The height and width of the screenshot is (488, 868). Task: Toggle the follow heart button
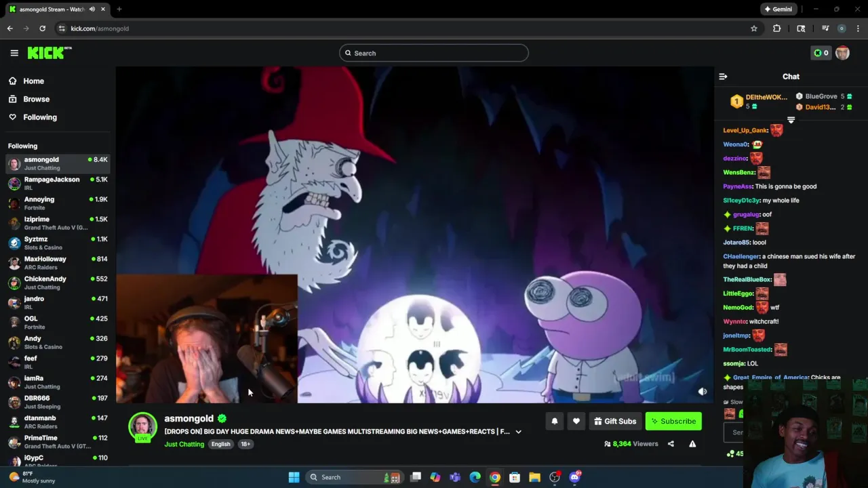click(x=576, y=422)
